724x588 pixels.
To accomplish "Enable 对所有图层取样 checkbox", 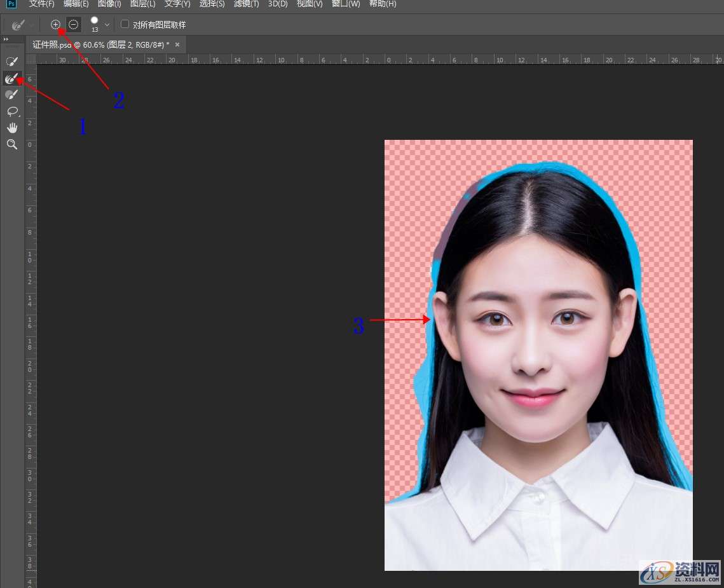I will click(x=125, y=24).
